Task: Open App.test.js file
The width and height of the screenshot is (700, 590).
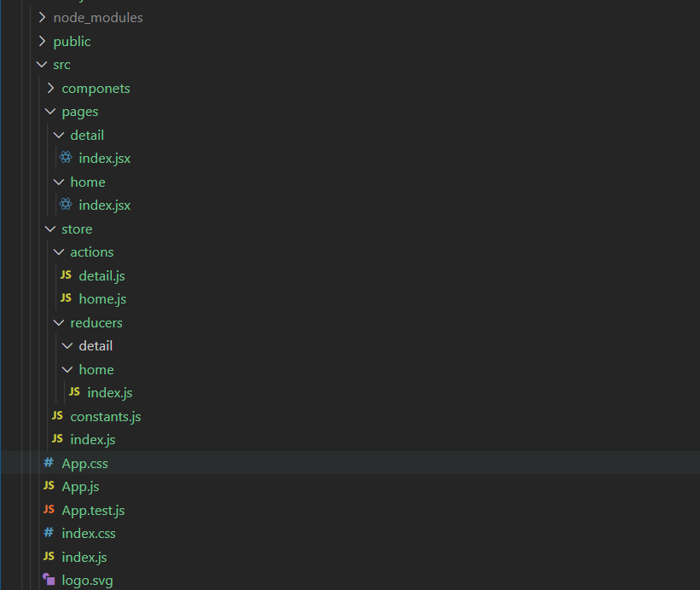Action: (93, 511)
